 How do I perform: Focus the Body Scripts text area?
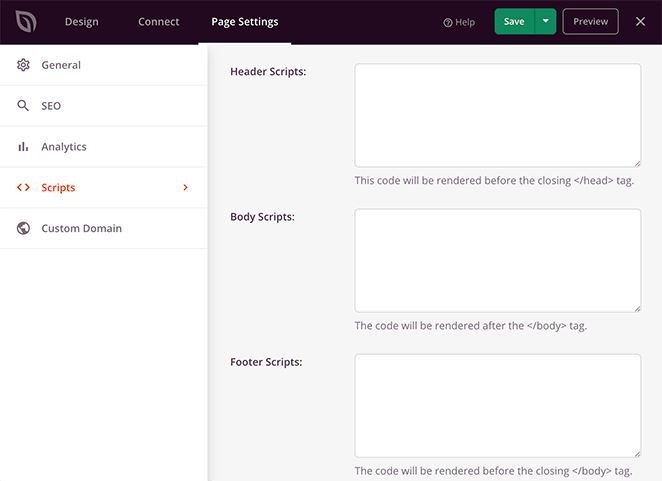[x=498, y=261]
